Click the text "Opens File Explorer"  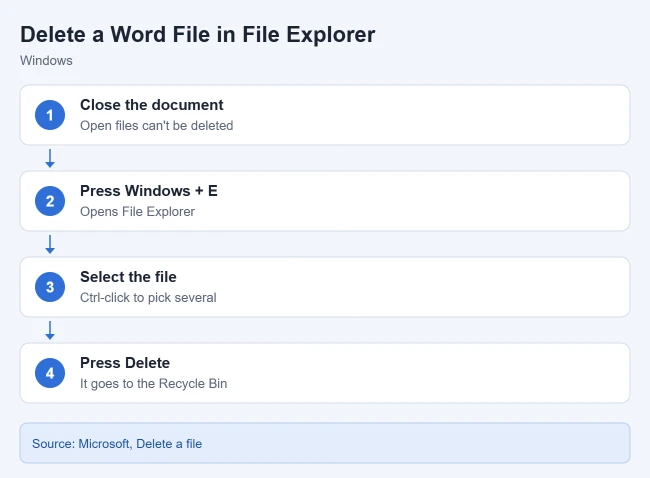(137, 211)
